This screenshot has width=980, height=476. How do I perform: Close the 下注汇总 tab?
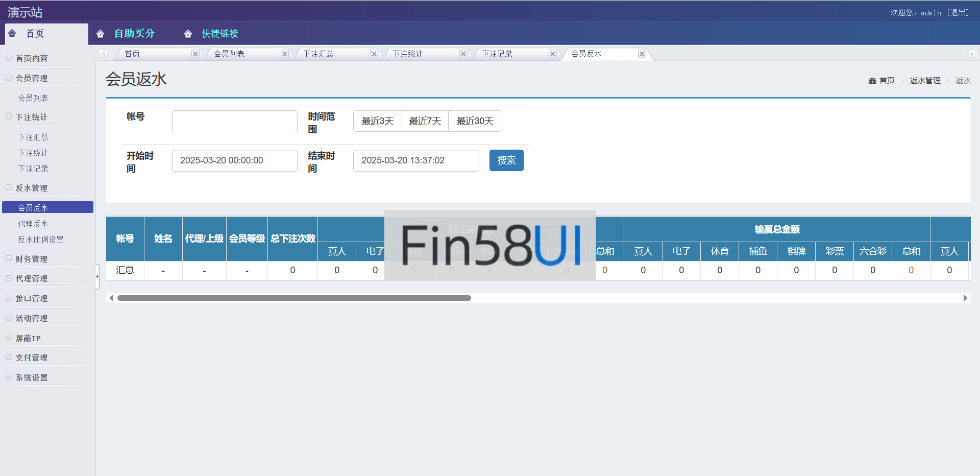click(374, 54)
